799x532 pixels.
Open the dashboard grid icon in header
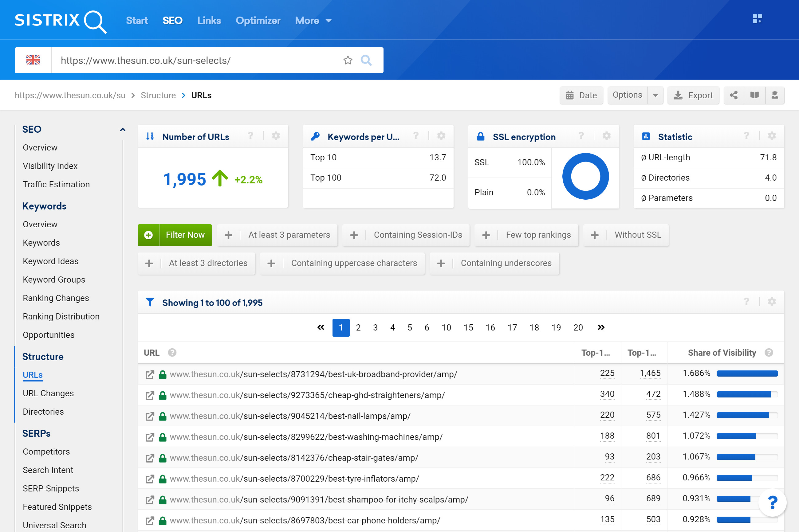coord(757,19)
